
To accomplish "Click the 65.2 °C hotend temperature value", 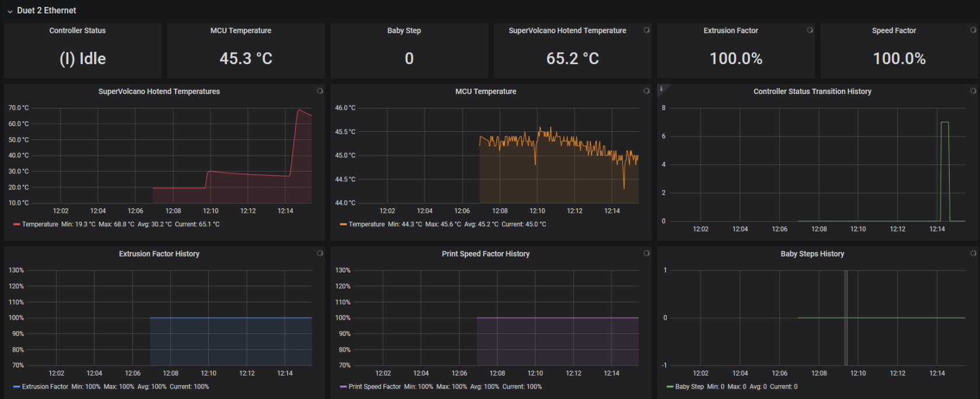I will pyautogui.click(x=573, y=58).
